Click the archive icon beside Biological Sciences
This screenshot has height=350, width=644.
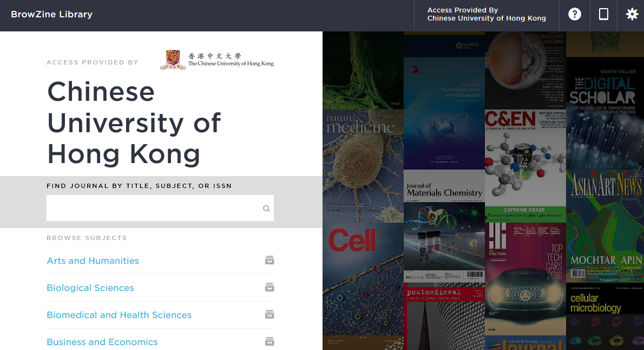(x=270, y=287)
